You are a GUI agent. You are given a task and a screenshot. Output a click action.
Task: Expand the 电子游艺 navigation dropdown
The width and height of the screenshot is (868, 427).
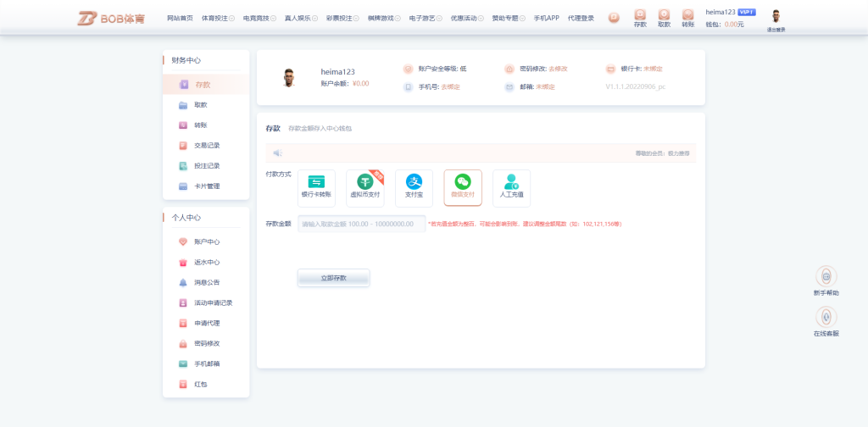coord(425,18)
